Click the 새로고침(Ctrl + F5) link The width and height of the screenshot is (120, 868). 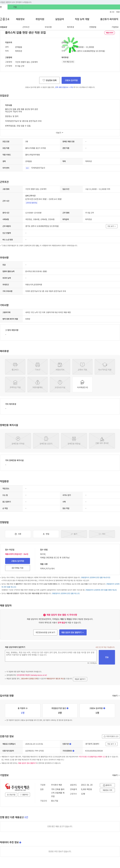(64, 87)
